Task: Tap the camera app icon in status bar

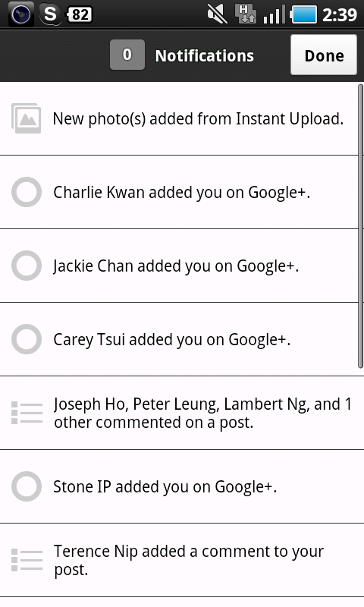Action: [20, 14]
